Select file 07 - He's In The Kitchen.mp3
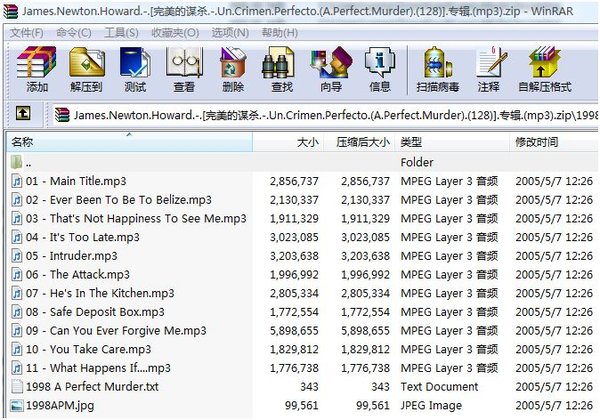This screenshot has height=420, width=600. click(x=100, y=293)
